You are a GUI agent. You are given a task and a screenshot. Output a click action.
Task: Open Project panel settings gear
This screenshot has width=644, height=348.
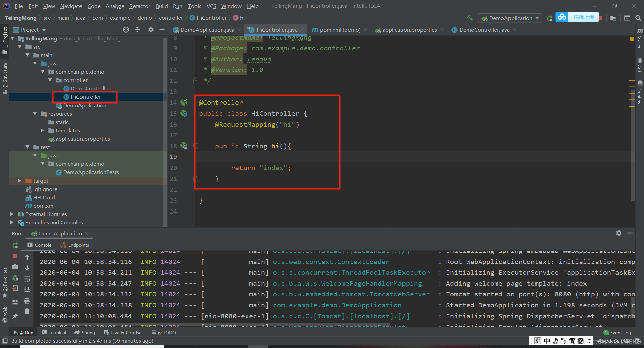151,30
